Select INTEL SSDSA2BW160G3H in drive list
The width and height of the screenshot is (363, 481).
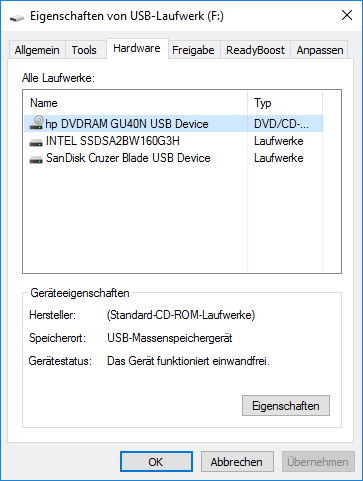(x=173, y=141)
